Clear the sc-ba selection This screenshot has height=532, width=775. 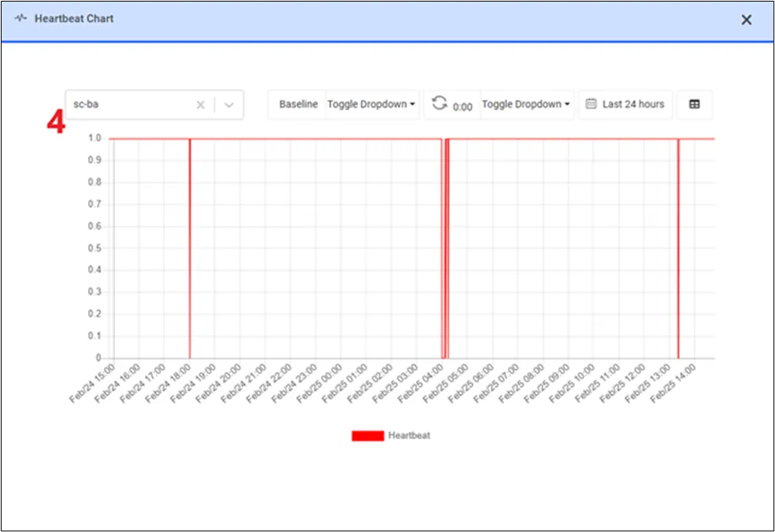click(200, 105)
